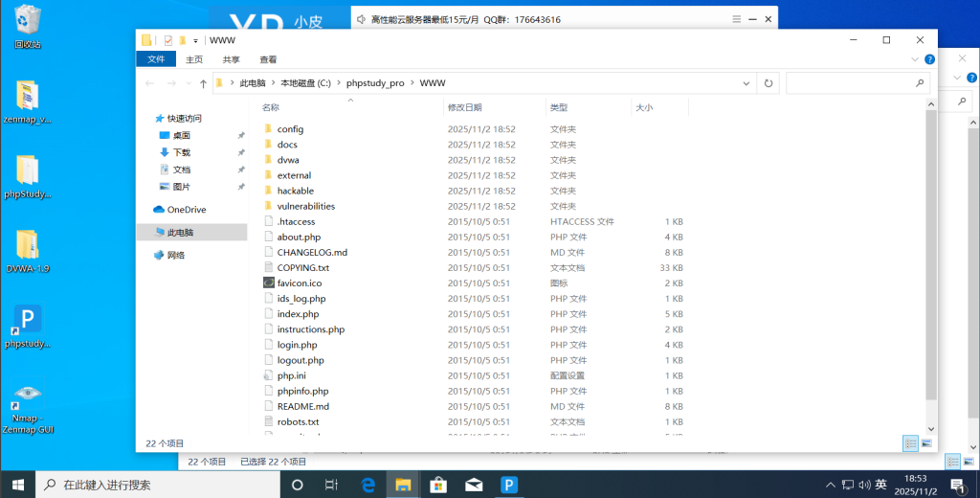Click the Properties quick access toolbar icon
The height and width of the screenshot is (498, 980).
coord(168,40)
